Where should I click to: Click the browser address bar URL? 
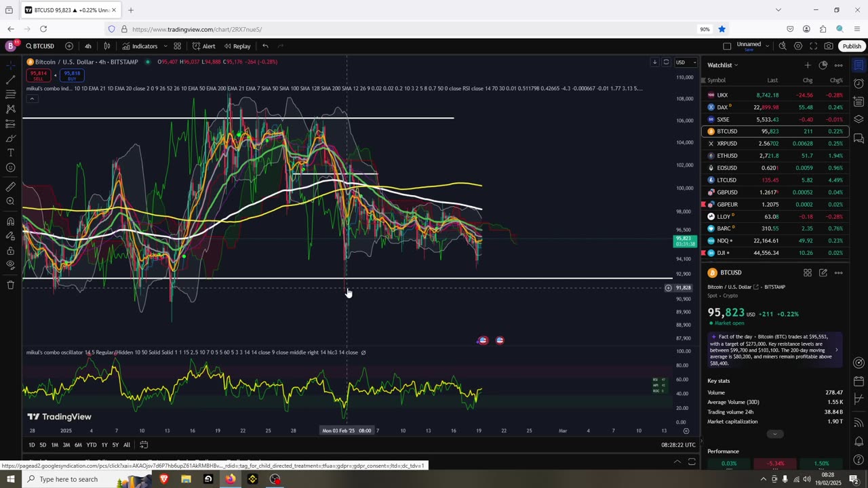pos(197,29)
